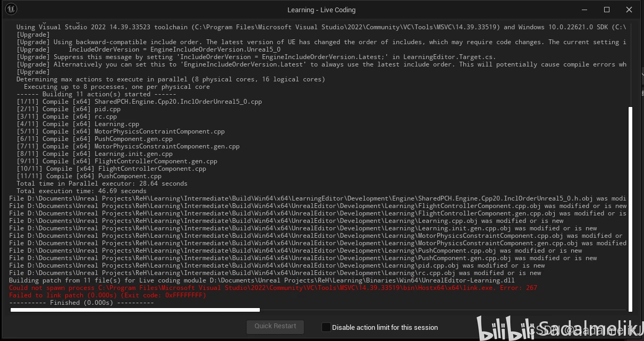This screenshot has width=644, height=341.
Task: Click the Unreal Engine logo icon
Action: pyautogui.click(x=11, y=9)
